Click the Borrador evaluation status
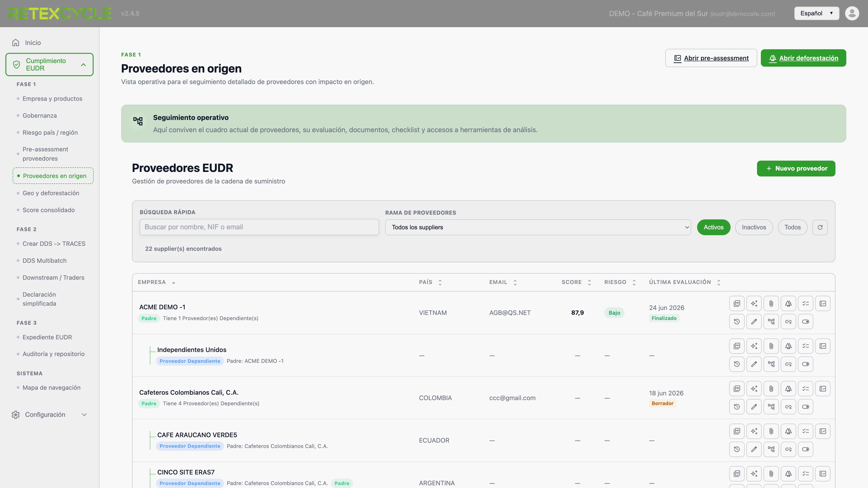Screen dimensions: 868x488 [x=662, y=403]
